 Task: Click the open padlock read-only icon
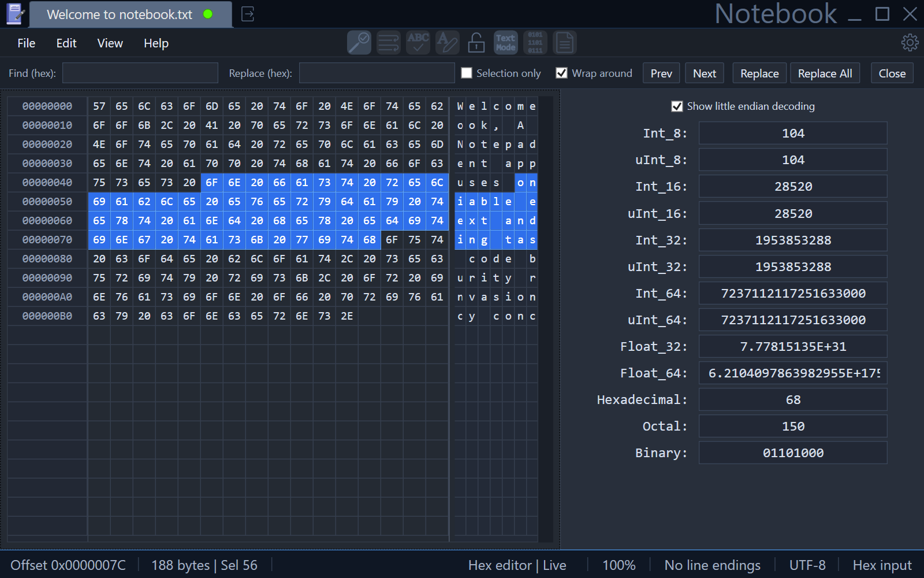[x=476, y=43]
